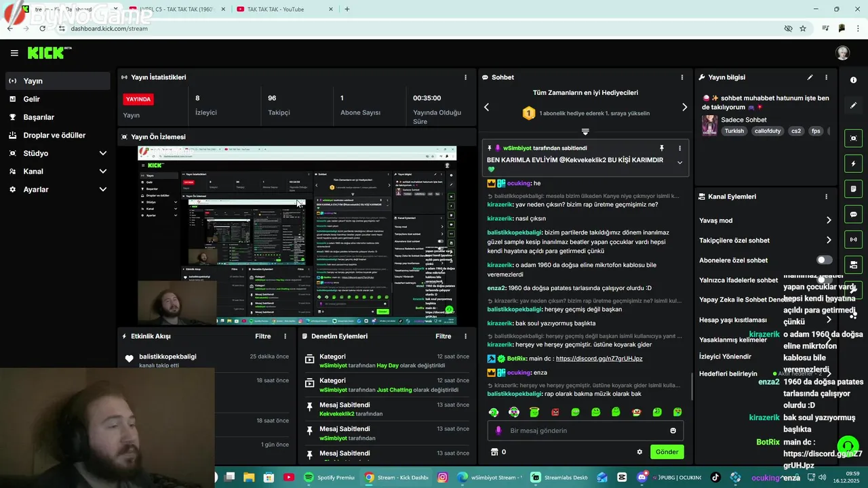Open three-dot menu of Yayın bilgisi panel

point(826,77)
